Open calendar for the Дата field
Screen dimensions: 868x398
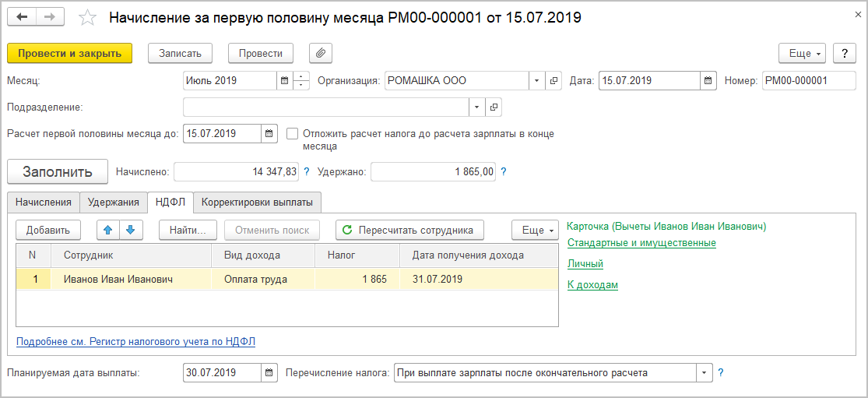coord(708,80)
